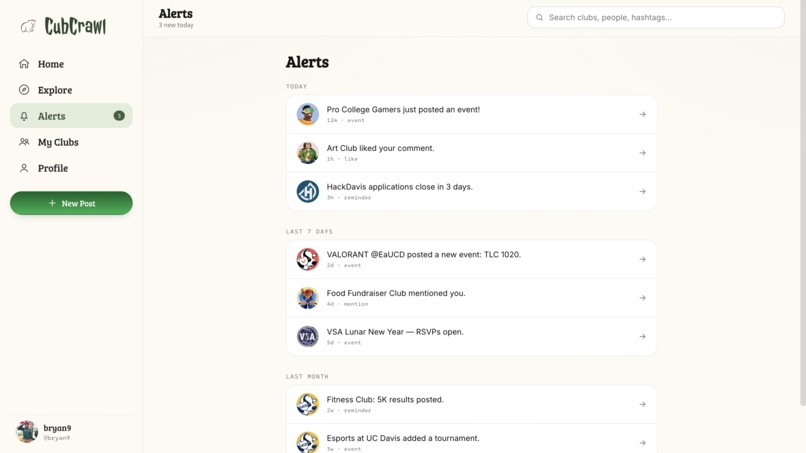This screenshot has height=453, width=806.
Task: Open 'Pro College Gamers just posted an event!'
Action: click(x=471, y=114)
